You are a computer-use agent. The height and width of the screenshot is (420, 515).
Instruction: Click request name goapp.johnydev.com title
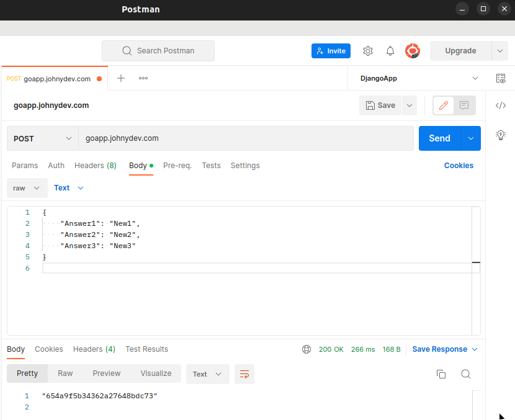tap(52, 105)
